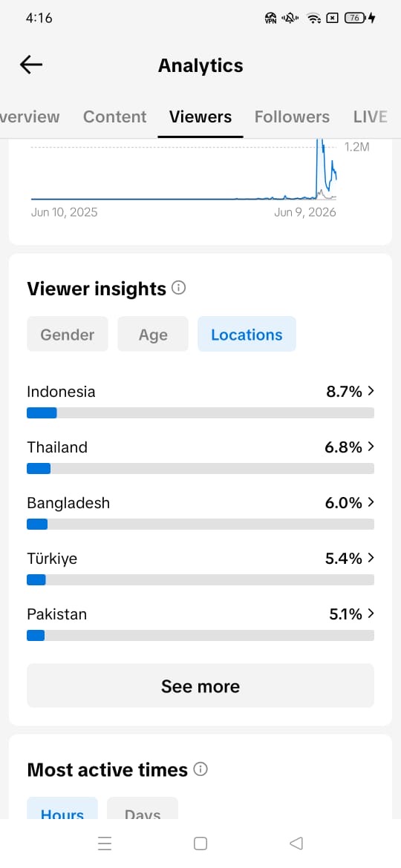Tap the Bangladesh percentage progress bar
This screenshot has width=401, height=868.
200,524
